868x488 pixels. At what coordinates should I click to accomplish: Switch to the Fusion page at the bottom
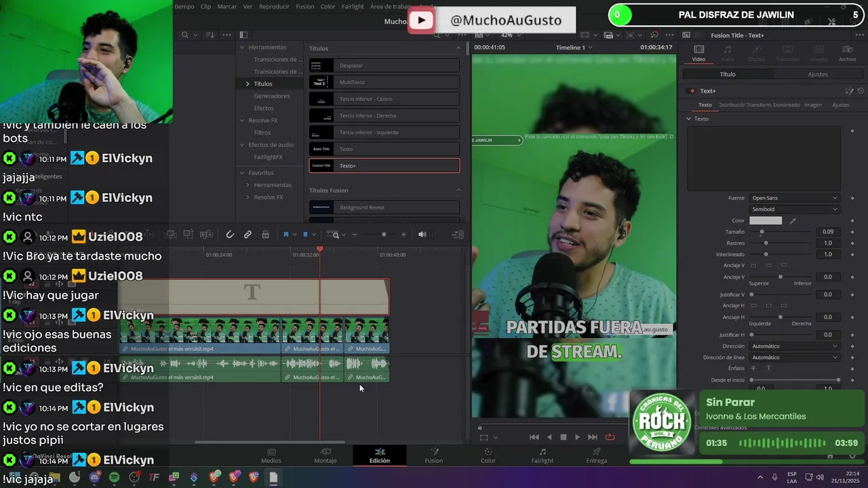click(434, 455)
